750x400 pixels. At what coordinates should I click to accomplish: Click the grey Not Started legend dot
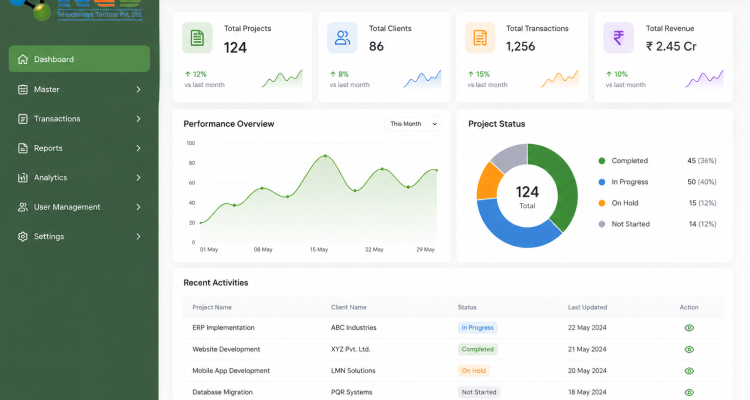pos(602,224)
